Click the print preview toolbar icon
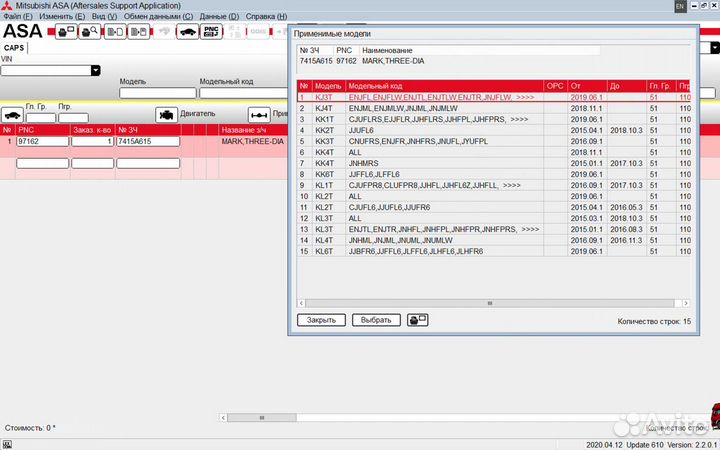This screenshot has height=450, width=720. [x=89, y=32]
